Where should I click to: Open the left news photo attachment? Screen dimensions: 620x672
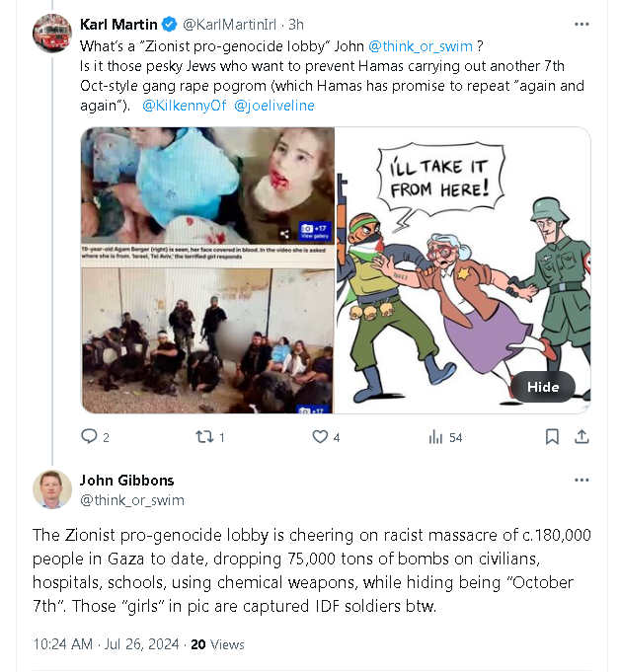click(207, 269)
